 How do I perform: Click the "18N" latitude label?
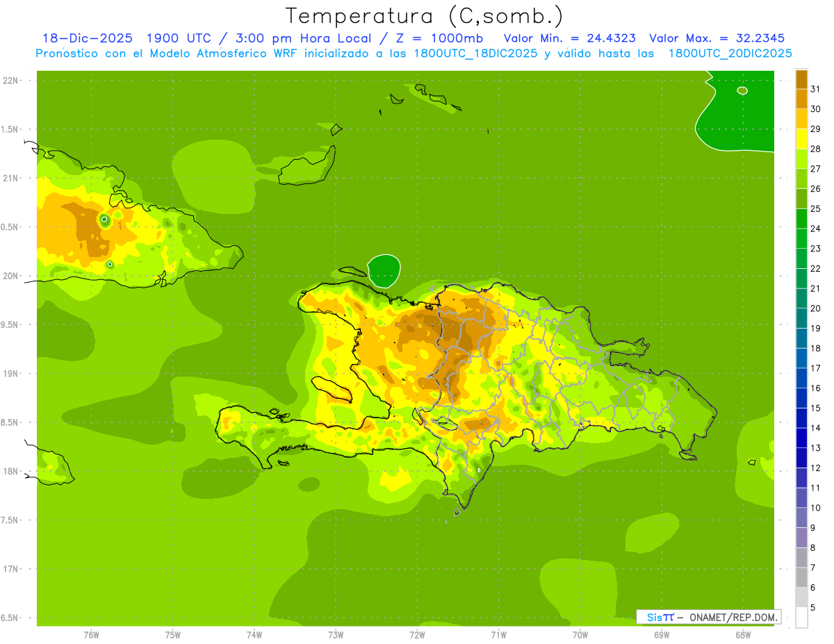point(10,471)
